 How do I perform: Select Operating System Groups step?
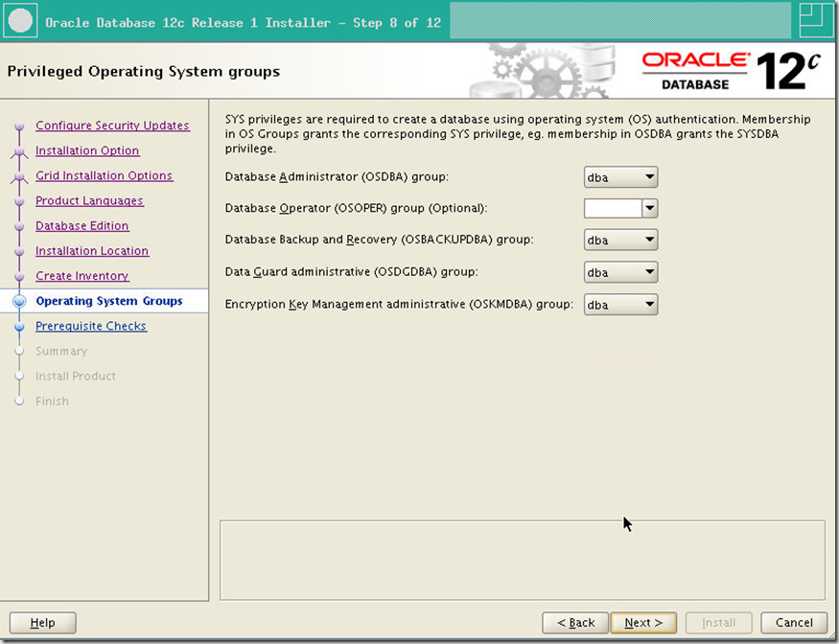coord(109,301)
